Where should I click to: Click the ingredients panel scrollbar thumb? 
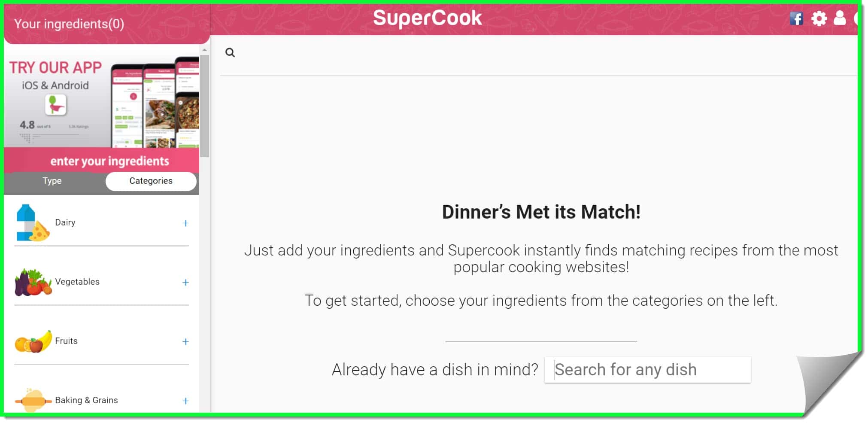205,105
